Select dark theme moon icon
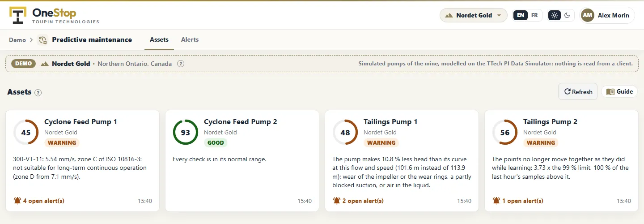The width and height of the screenshot is (644, 224). (x=567, y=15)
